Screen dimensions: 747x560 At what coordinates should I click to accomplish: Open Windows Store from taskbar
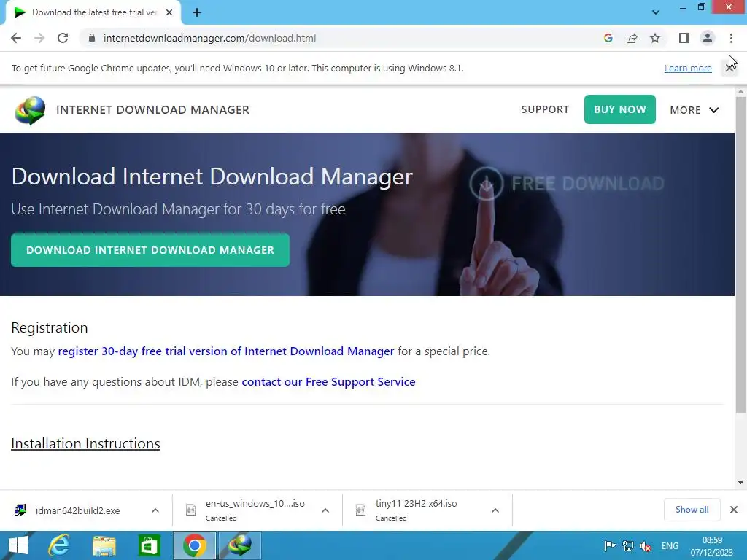pos(149,545)
